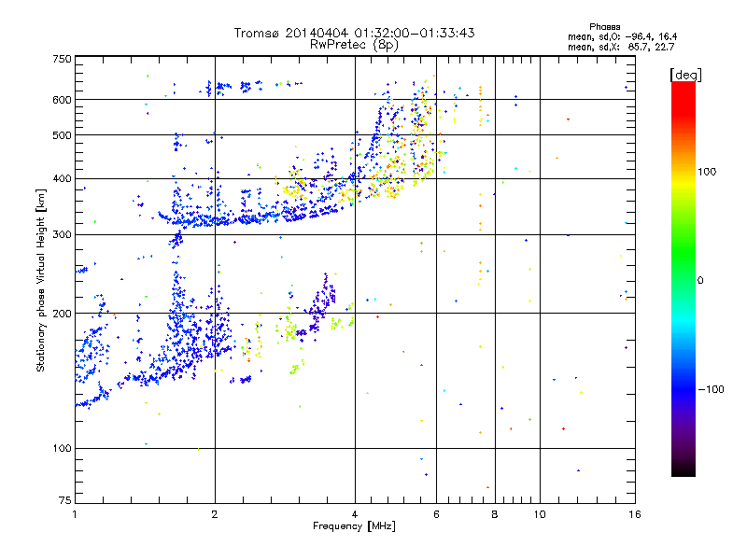Click the y-axis tick label "75"
Viewport: 747px width, 560px height.
65,500
